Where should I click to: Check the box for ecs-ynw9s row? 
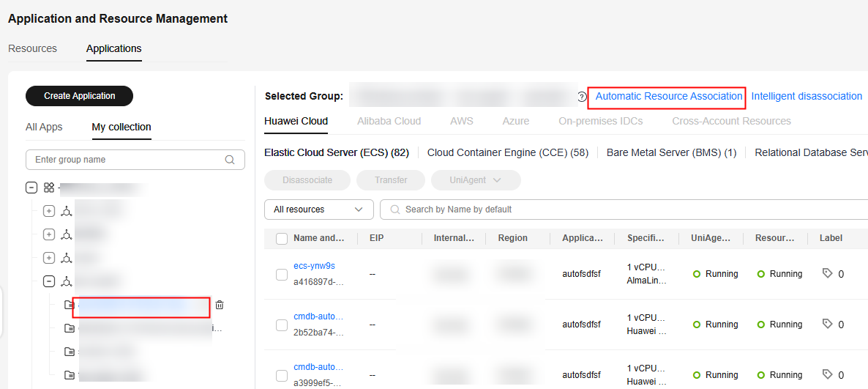[x=282, y=274]
